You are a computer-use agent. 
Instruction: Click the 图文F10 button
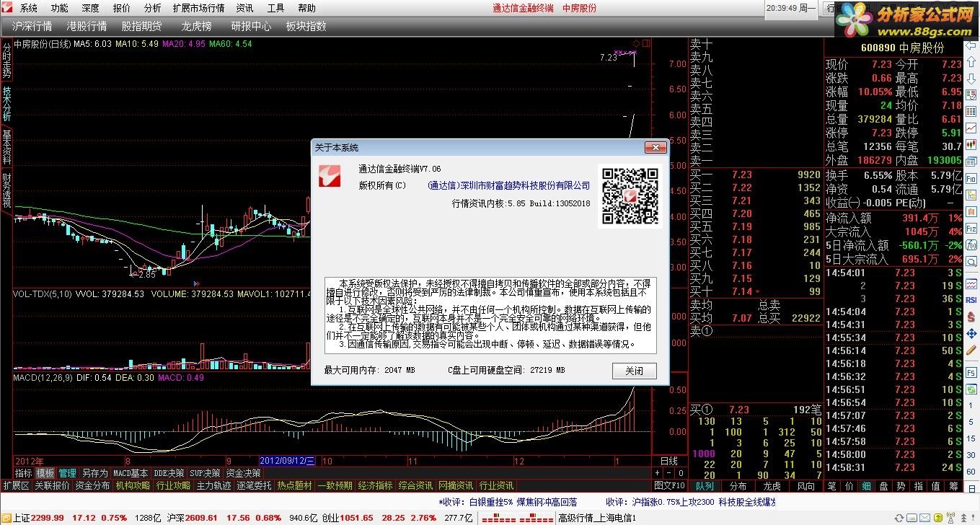669,486
